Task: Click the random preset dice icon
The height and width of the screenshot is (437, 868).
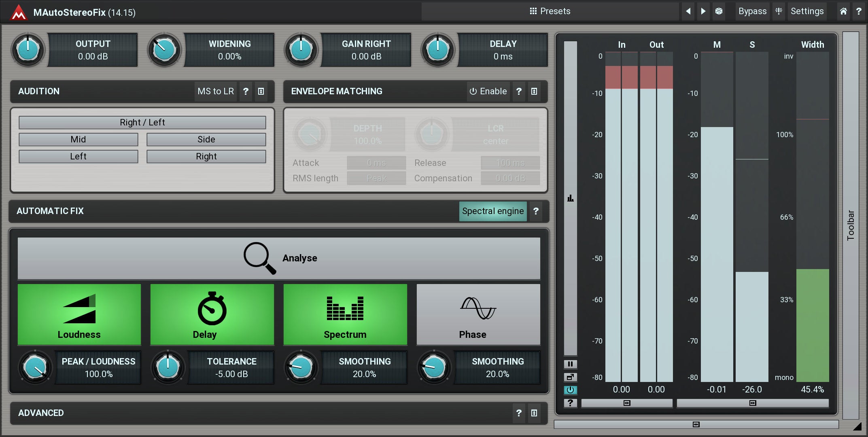Action: coord(719,11)
